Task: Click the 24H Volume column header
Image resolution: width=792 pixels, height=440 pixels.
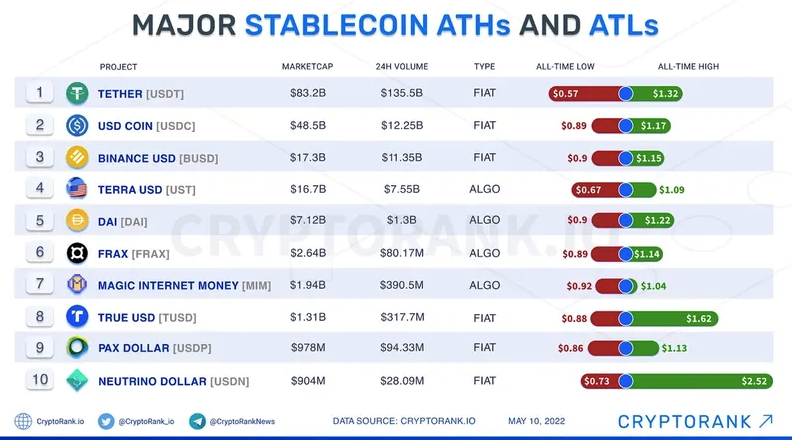Action: click(402, 67)
